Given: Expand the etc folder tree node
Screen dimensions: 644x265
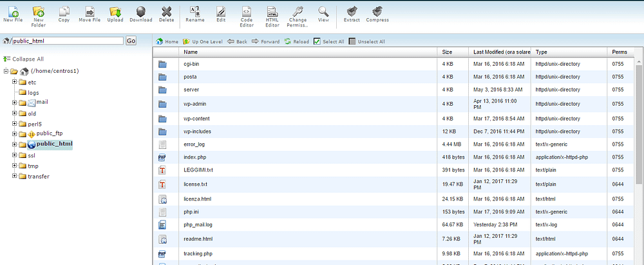Looking at the screenshot, I should [x=14, y=81].
